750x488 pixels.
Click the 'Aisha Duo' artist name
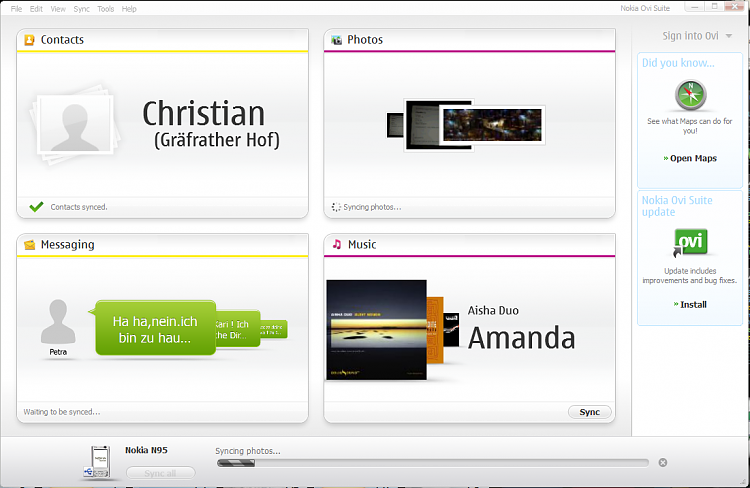click(x=493, y=311)
